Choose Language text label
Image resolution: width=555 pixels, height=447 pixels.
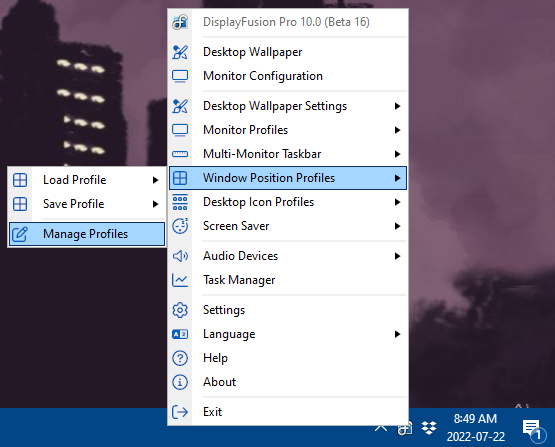pyautogui.click(x=229, y=334)
